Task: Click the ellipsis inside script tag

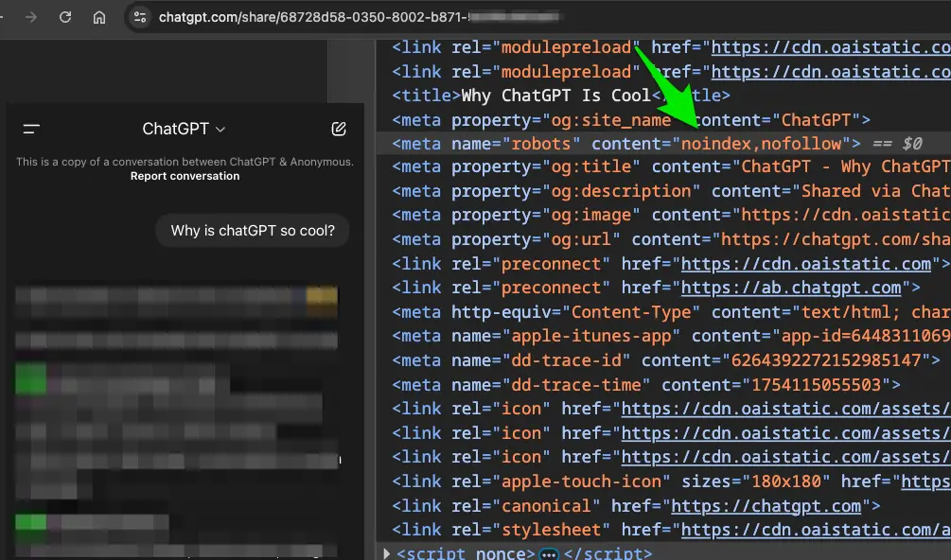Action: pyautogui.click(x=549, y=553)
